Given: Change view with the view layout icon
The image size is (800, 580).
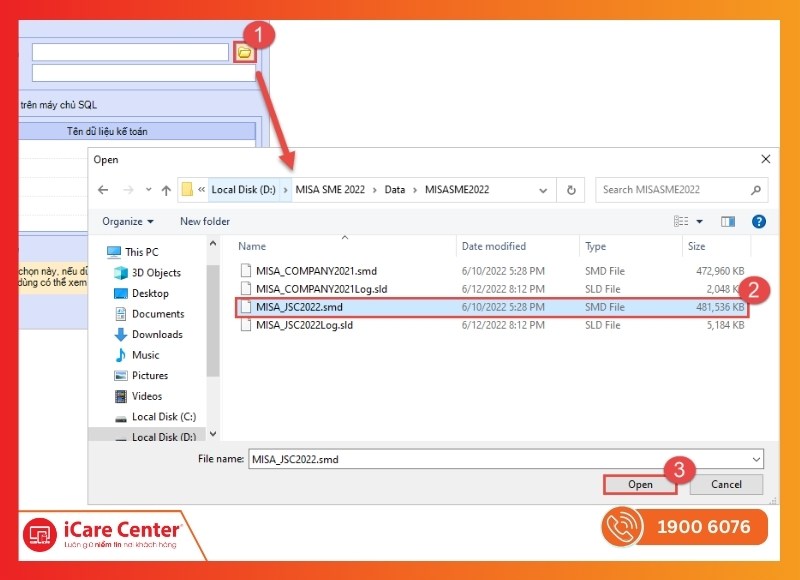Looking at the screenshot, I should coord(681,221).
